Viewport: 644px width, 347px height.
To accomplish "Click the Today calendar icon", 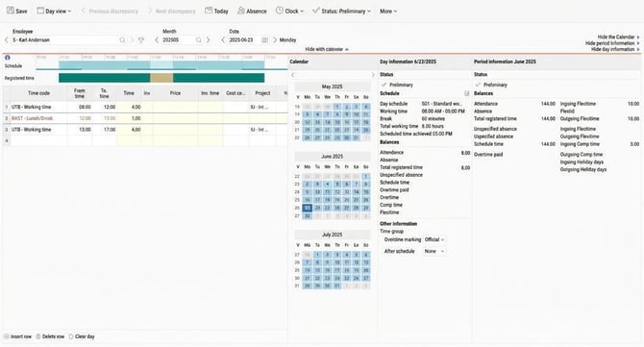I will [209, 11].
